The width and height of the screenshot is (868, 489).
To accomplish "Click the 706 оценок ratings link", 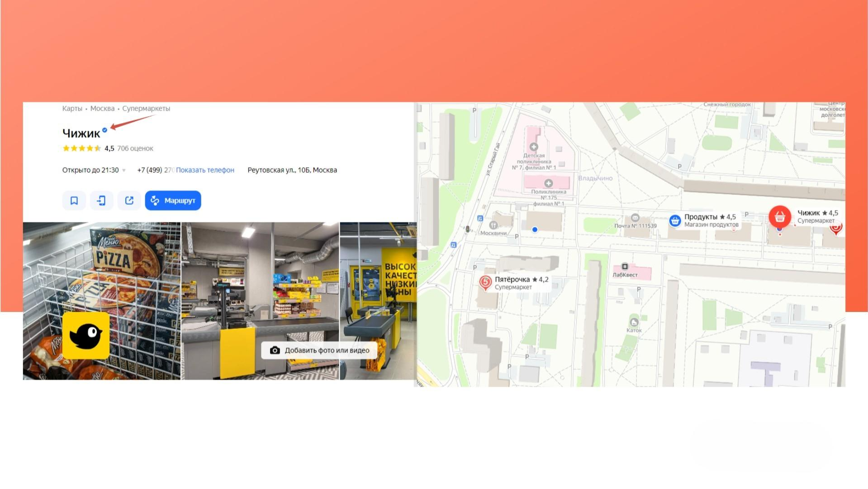I will coord(135,149).
